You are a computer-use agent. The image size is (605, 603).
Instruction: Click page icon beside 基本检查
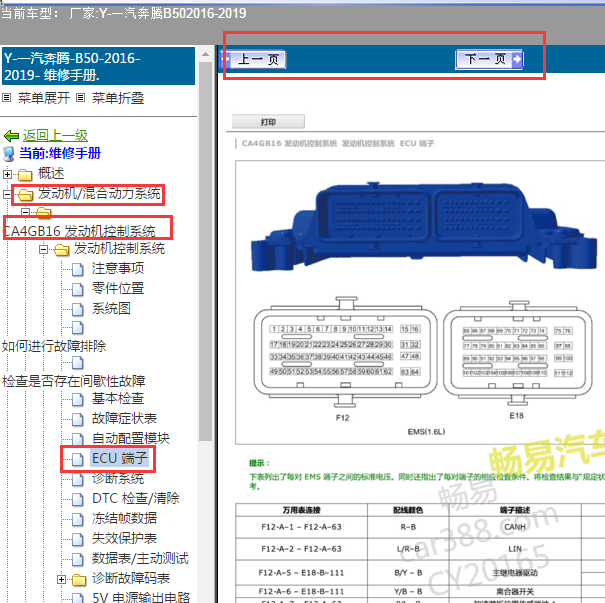[x=78, y=399]
